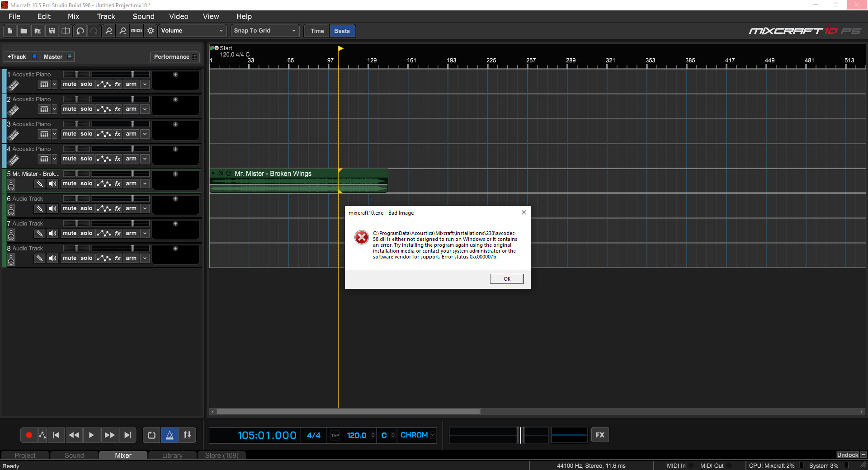Toggle the punch in/out recording button
The image size is (868, 470).
187,435
